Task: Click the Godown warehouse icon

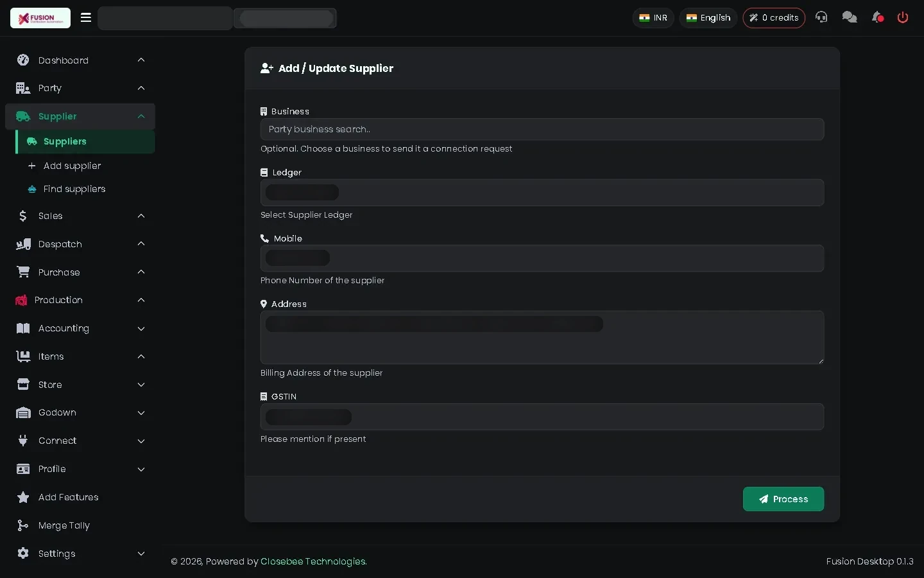Action: 23,413
